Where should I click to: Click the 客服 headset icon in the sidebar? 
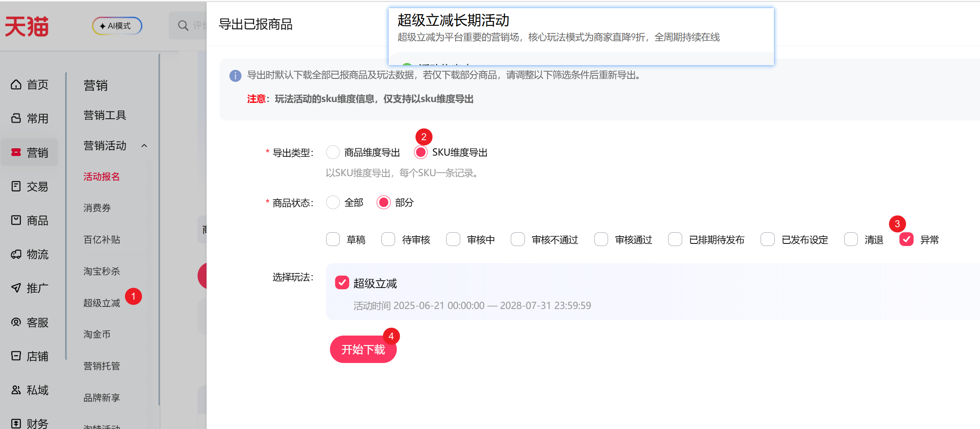(16, 322)
